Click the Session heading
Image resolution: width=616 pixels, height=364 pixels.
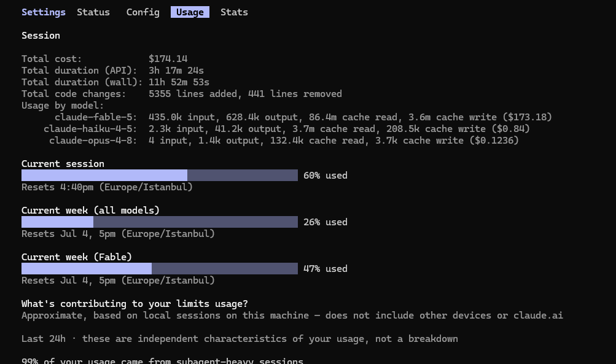[x=41, y=36]
